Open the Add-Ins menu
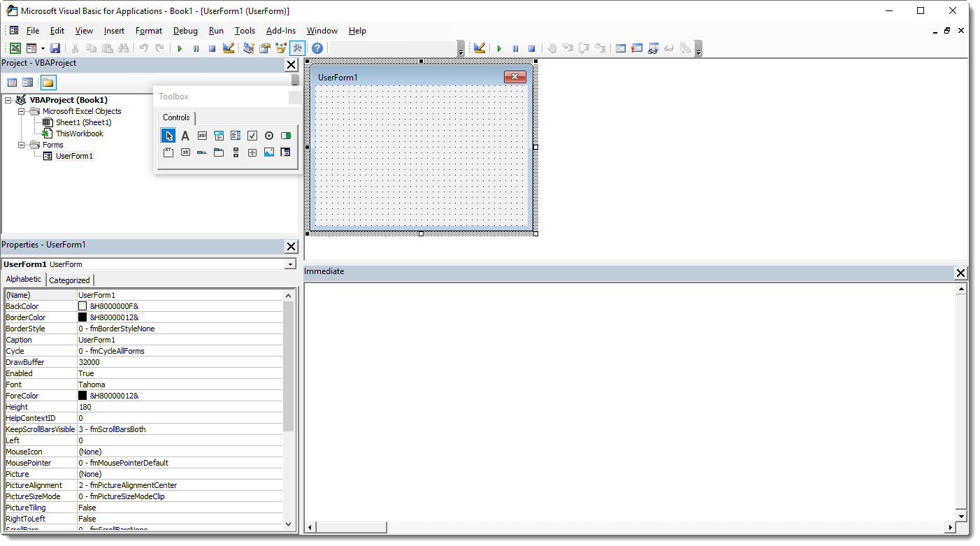The height and width of the screenshot is (546, 980). pyautogui.click(x=280, y=31)
